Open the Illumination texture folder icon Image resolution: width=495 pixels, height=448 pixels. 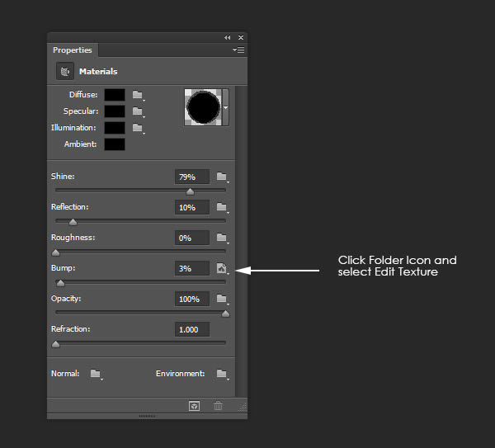[x=138, y=128]
